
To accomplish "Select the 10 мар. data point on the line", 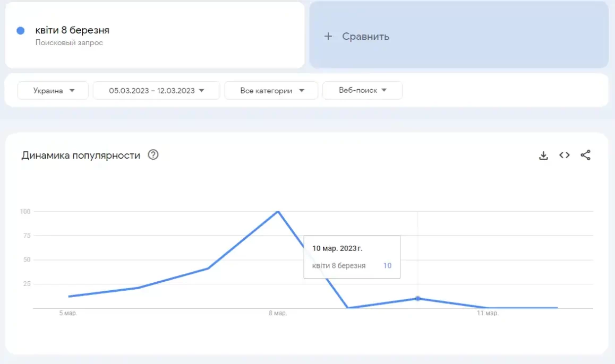I will pyautogui.click(x=418, y=299).
